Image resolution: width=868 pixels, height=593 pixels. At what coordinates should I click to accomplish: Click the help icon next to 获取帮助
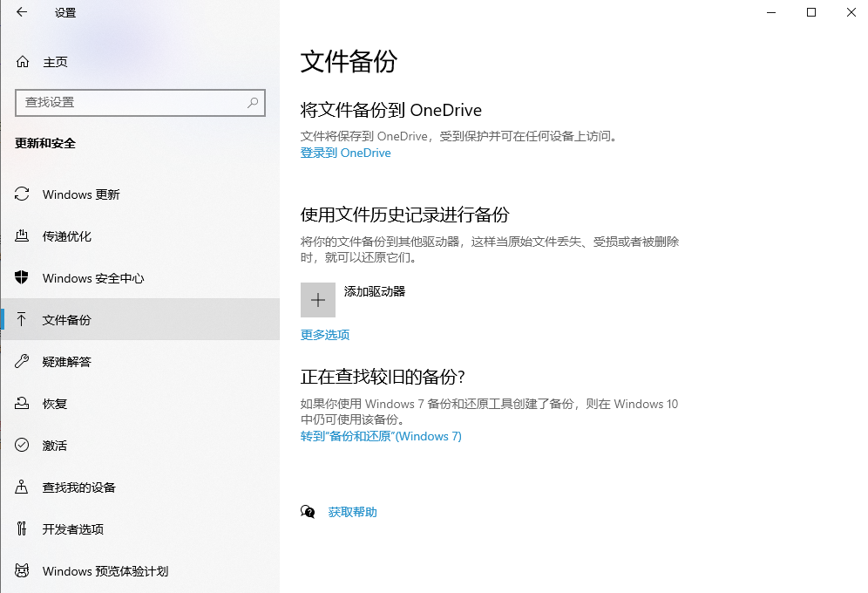pos(308,512)
